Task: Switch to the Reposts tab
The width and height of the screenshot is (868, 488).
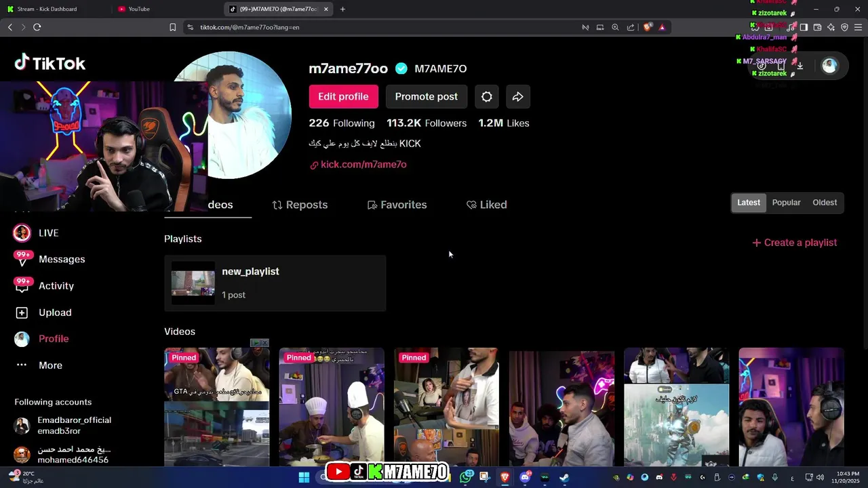Action: (300, 205)
